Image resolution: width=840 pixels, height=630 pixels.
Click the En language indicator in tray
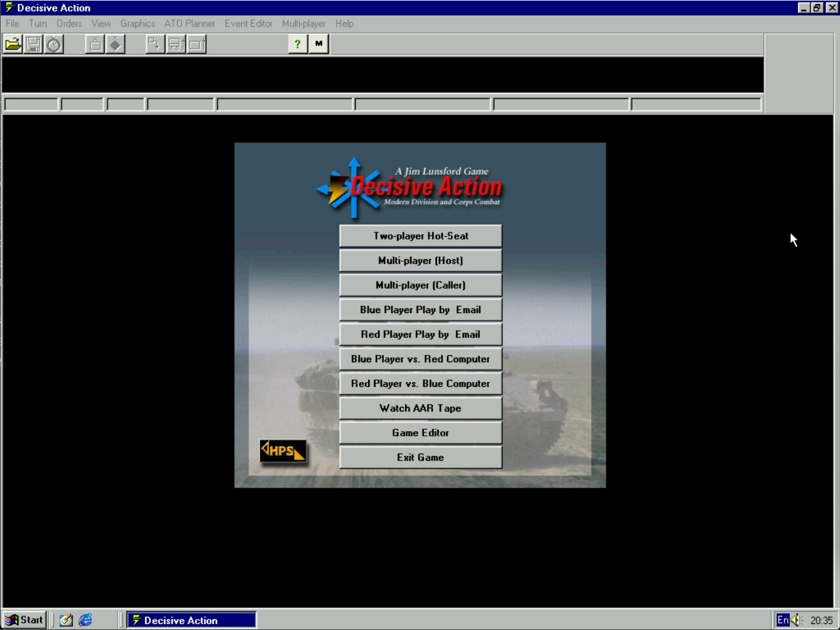point(782,620)
